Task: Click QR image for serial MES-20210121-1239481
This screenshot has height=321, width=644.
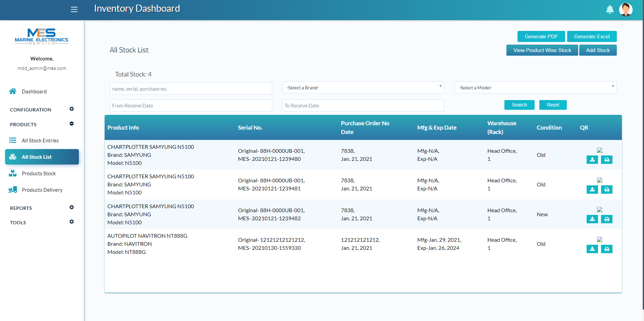Action: (600, 180)
